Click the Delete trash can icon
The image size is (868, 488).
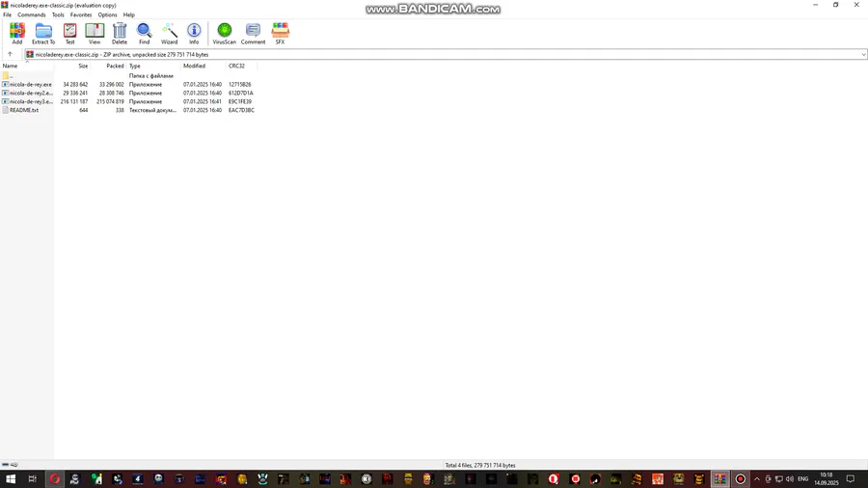[x=120, y=33]
